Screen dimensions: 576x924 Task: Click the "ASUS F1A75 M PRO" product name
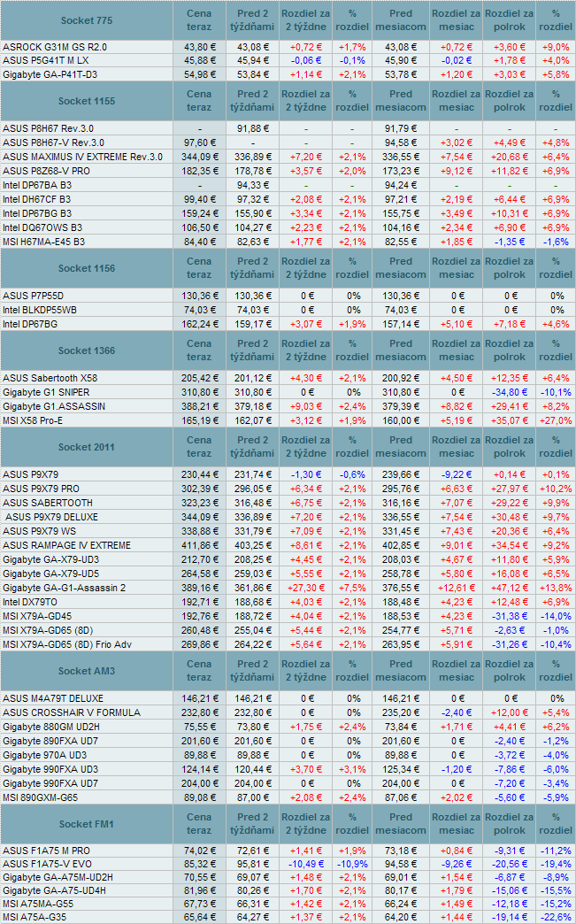click(46, 851)
